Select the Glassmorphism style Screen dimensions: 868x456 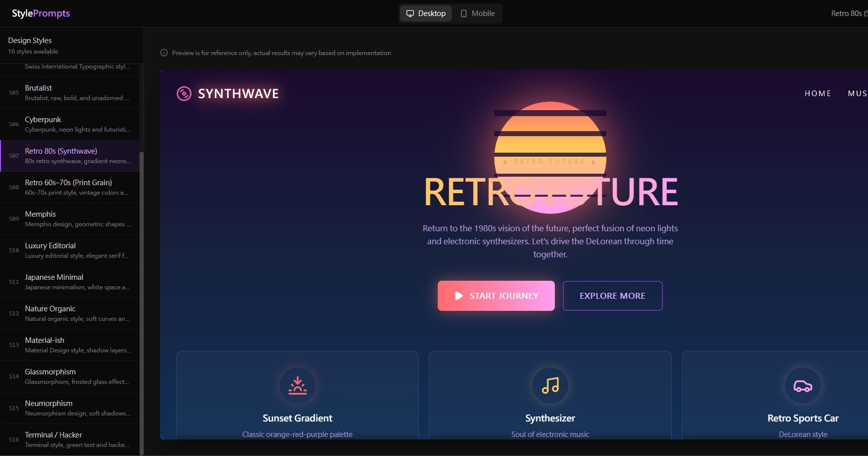tap(70, 376)
